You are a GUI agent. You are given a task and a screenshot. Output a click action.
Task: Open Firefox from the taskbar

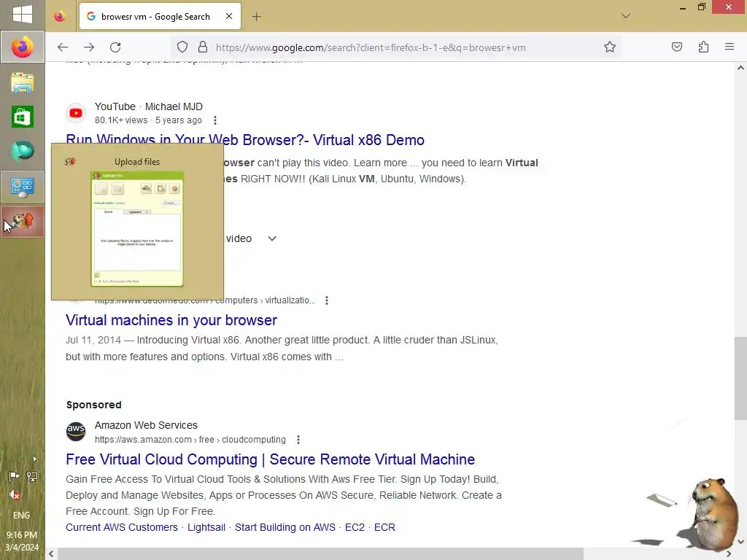[x=23, y=47]
